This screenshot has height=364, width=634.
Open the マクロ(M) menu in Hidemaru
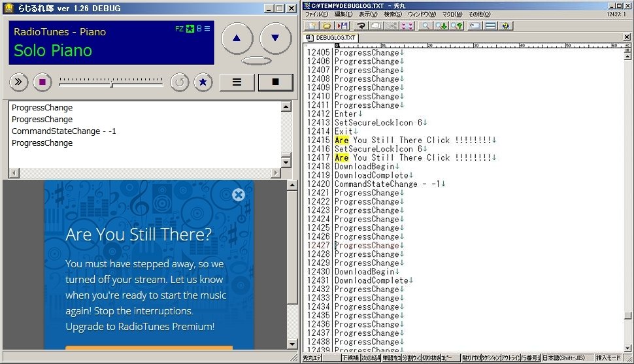point(452,14)
